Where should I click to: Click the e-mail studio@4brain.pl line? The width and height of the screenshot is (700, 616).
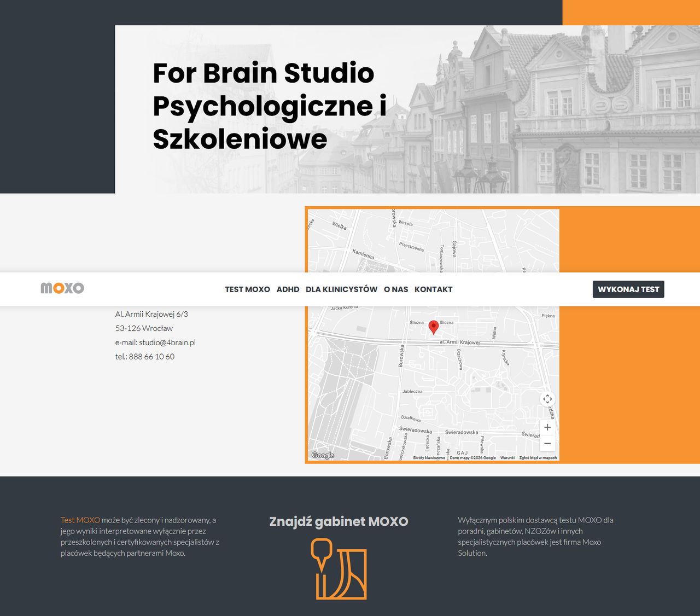(x=155, y=342)
